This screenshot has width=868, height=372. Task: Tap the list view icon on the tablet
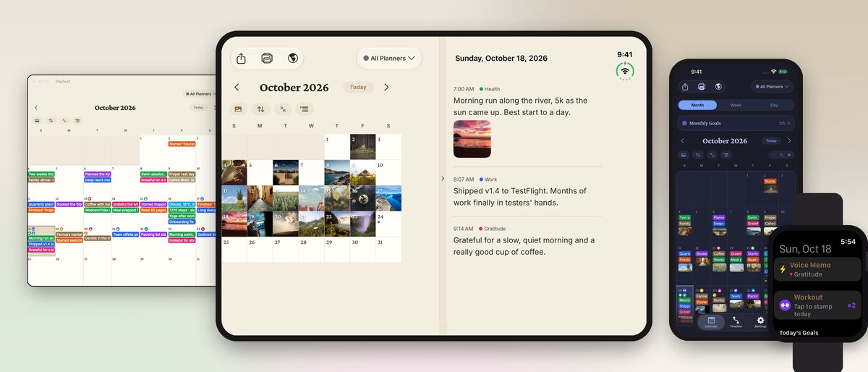[305, 109]
